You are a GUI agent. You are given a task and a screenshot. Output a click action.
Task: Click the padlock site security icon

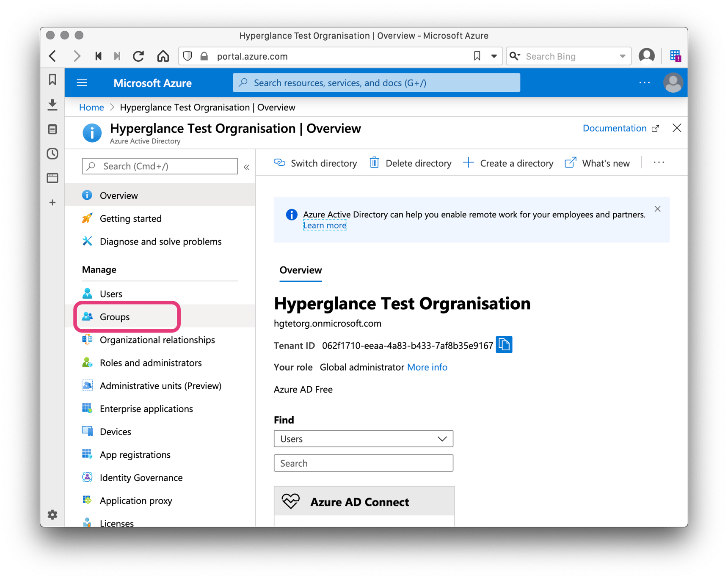click(204, 56)
